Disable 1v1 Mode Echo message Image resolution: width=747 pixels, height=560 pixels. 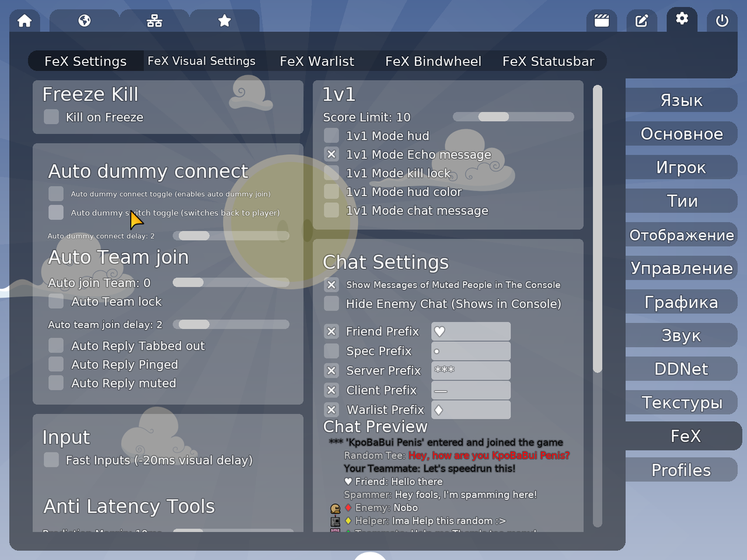coord(331,154)
